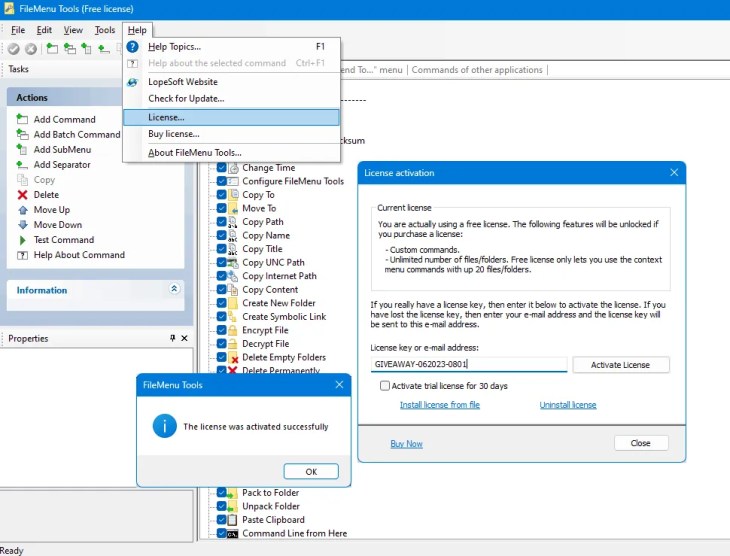The width and height of the screenshot is (730, 556).
Task: Pin the Properties panel
Action: (173, 338)
